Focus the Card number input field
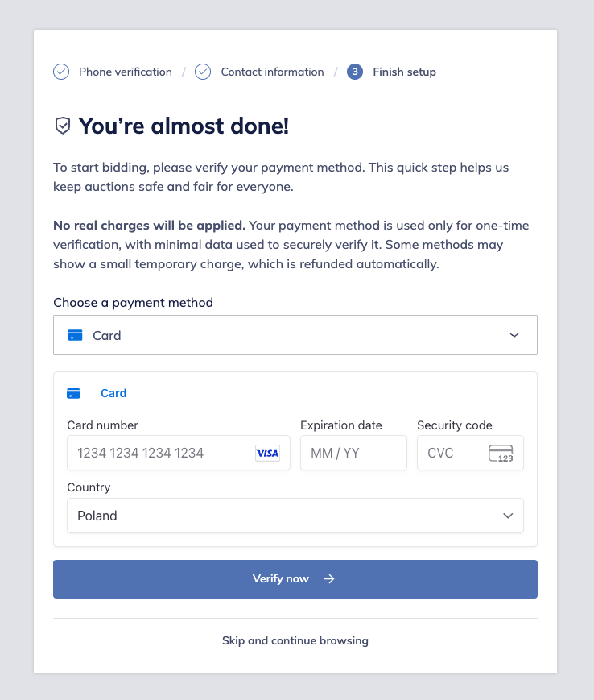Screen dimensions: 594x700 point(161,453)
